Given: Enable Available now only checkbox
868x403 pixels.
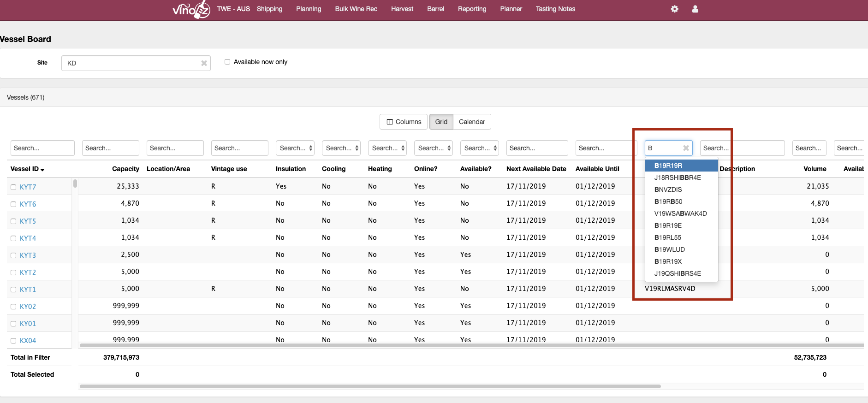Looking at the screenshot, I should pyautogui.click(x=227, y=62).
